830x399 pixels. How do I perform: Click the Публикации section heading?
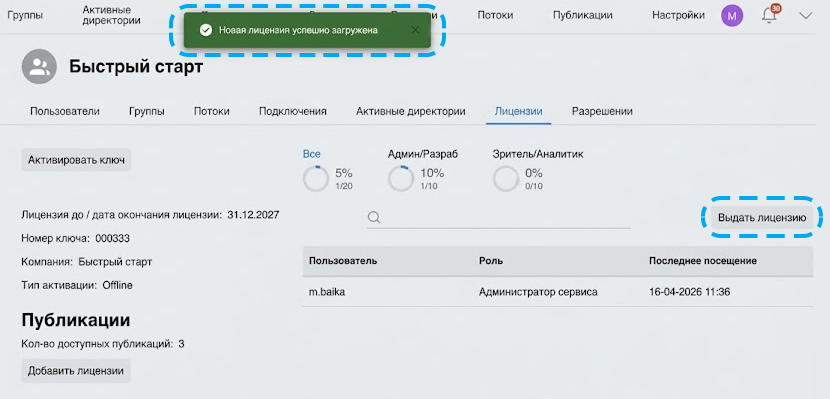coord(76,320)
